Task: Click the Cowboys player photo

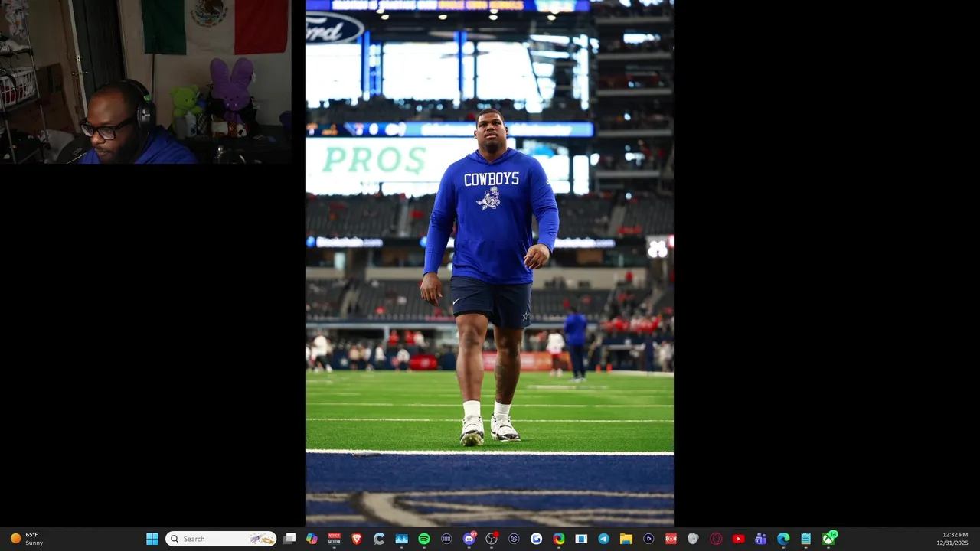Action: pos(490,263)
